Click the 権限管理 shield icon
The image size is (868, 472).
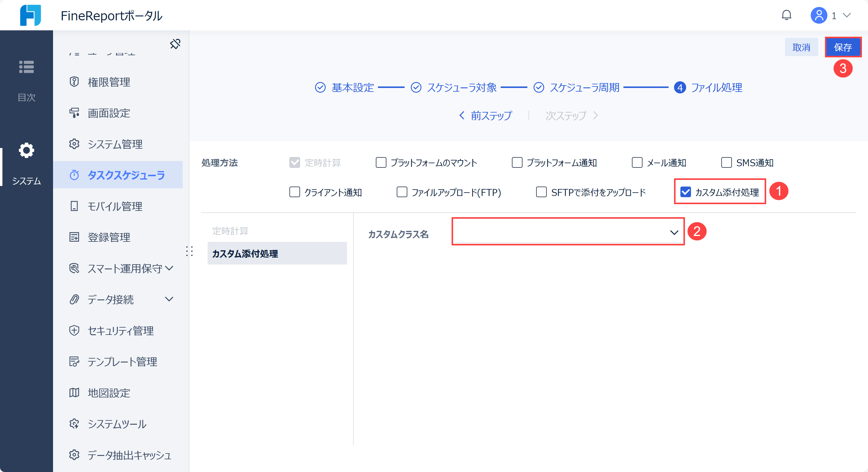point(74,82)
